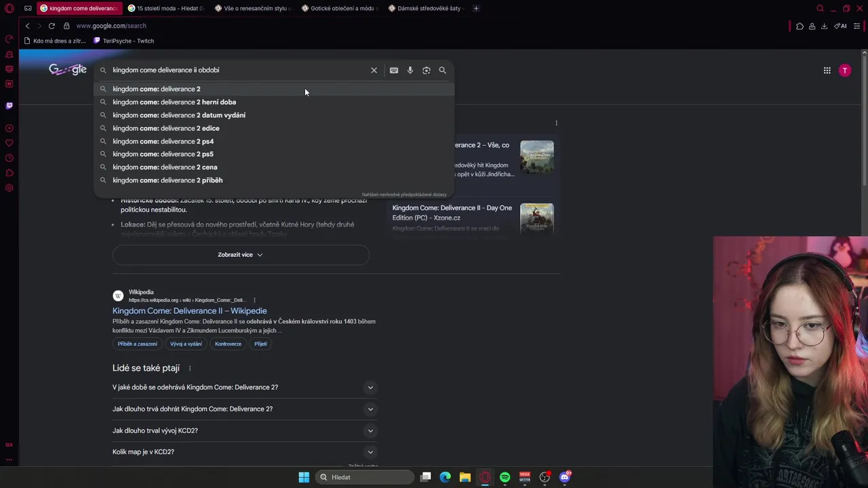Open the Opera GX main menu logo
This screenshot has height=488, width=868.
coord(9,9)
